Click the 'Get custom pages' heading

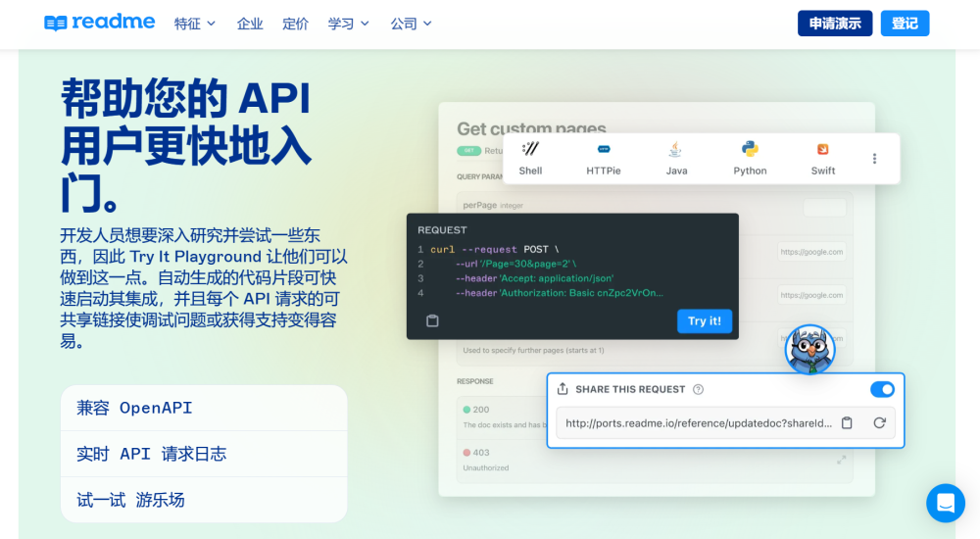(531, 128)
